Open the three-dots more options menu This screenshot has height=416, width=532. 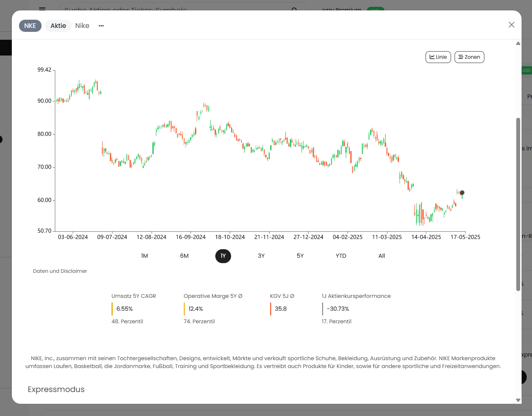(x=101, y=26)
